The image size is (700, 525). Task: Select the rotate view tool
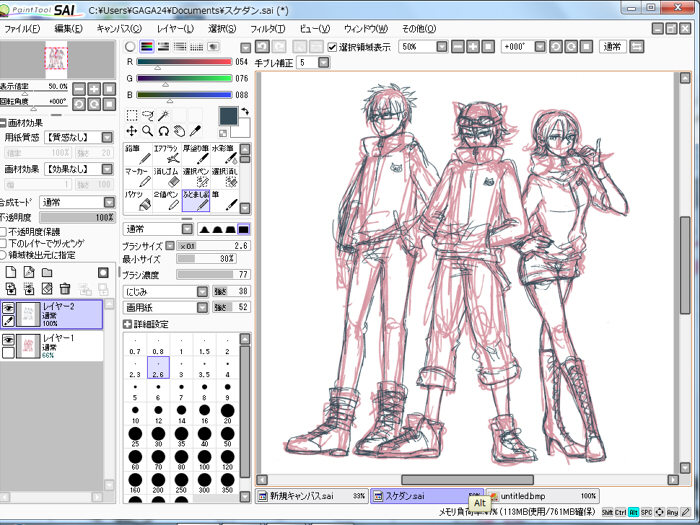(x=164, y=131)
